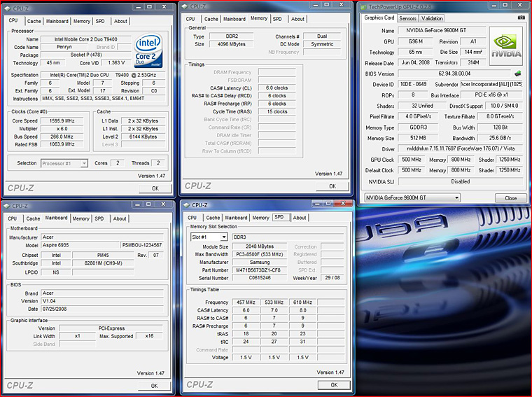Click the southbridge value 82801IM (ICH9-M)
This screenshot has width=532, height=397.
(103, 263)
